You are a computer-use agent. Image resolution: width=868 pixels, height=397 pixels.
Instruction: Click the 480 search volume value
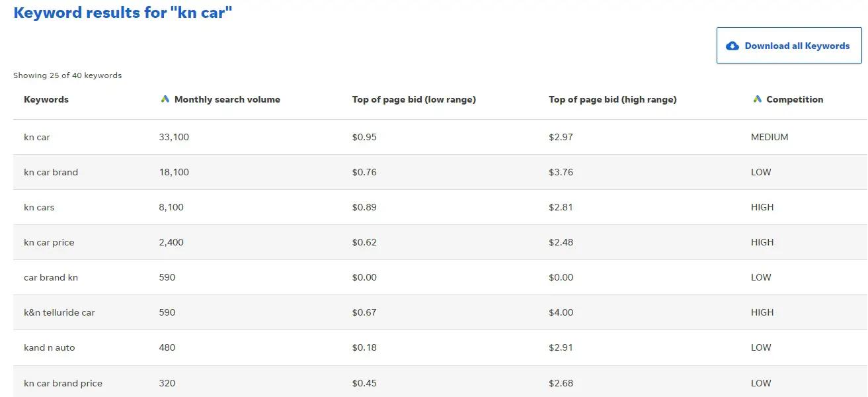click(x=167, y=347)
